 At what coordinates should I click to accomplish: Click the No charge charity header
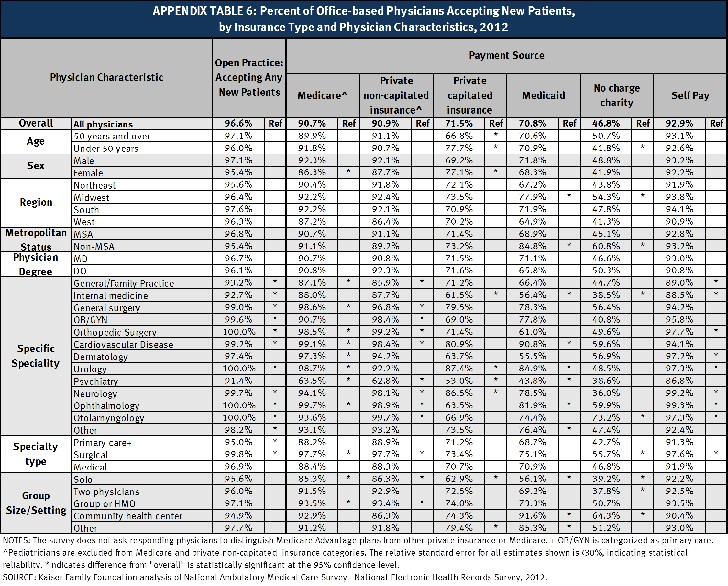617,95
